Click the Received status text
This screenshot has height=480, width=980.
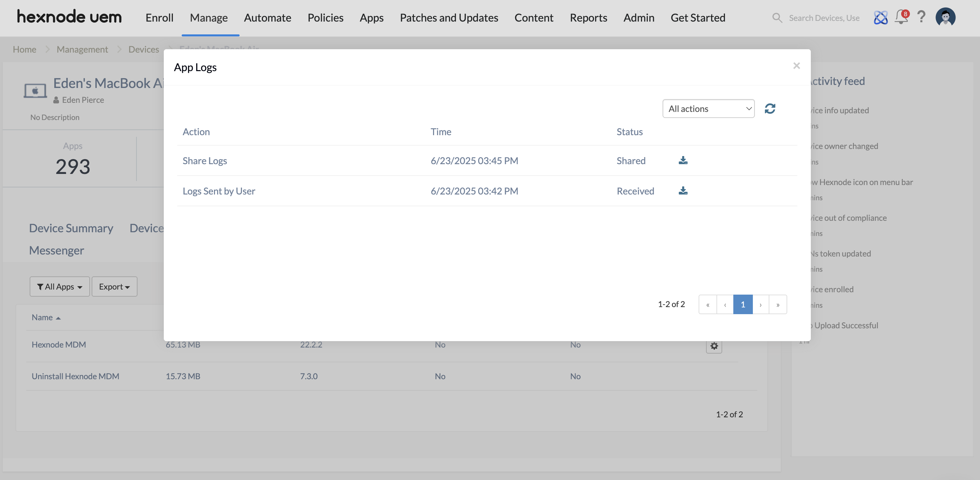point(635,191)
